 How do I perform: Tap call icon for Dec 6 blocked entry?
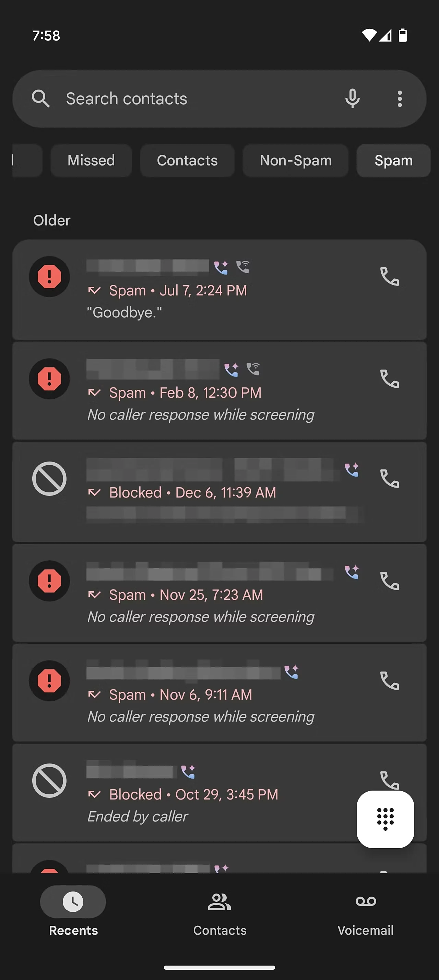click(390, 478)
